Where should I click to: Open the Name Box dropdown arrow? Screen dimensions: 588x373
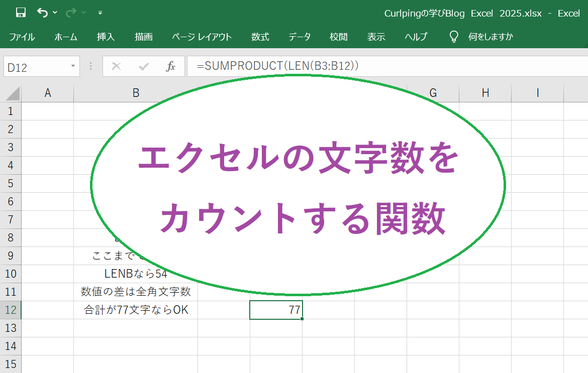73,66
